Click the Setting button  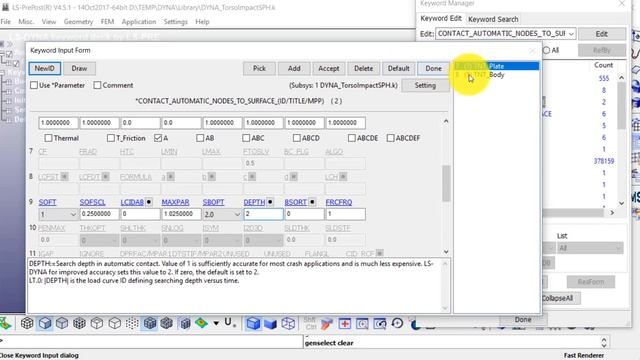point(425,85)
